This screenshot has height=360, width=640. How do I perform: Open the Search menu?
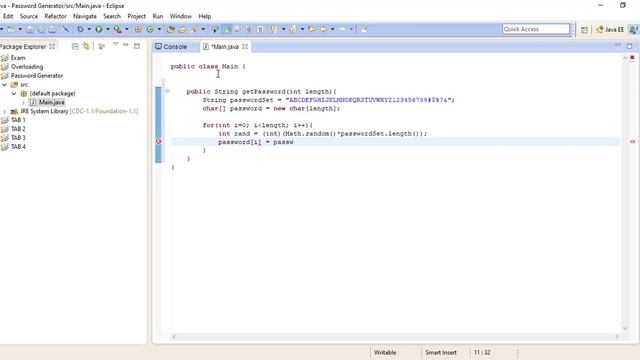(x=112, y=16)
